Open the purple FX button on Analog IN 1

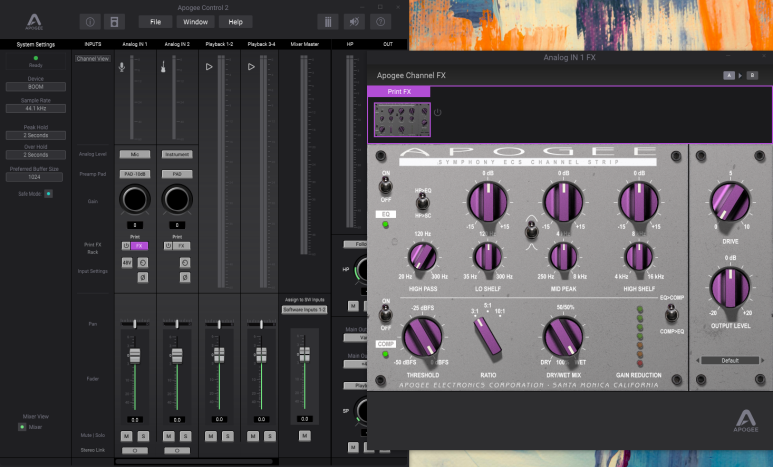(x=140, y=246)
